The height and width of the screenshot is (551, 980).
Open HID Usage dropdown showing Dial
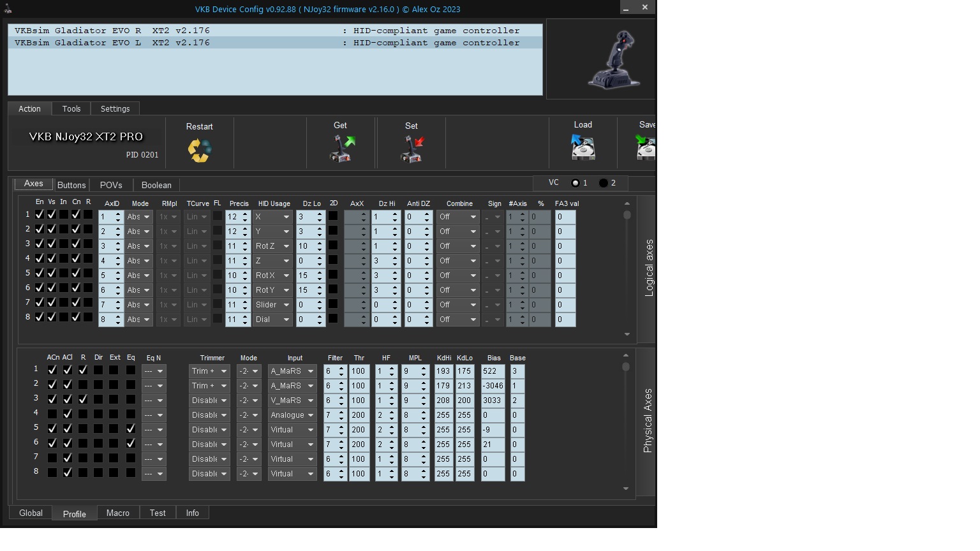272,320
